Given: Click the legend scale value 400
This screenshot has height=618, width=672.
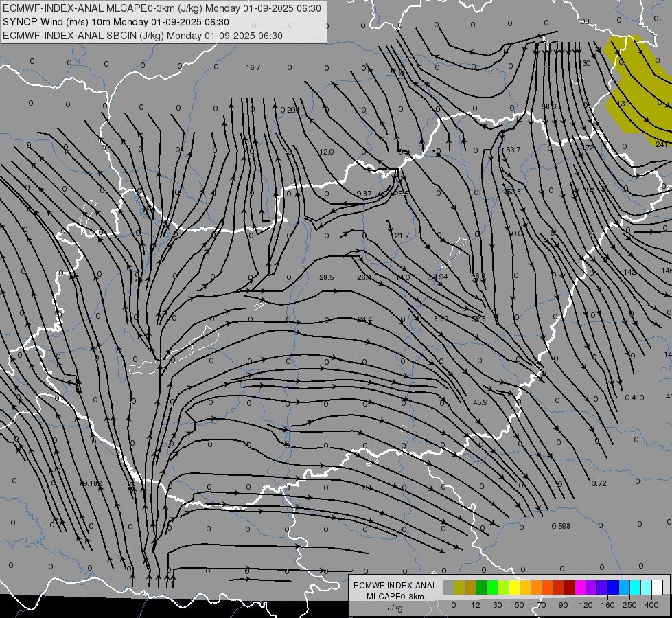Looking at the screenshot, I should [651, 605].
